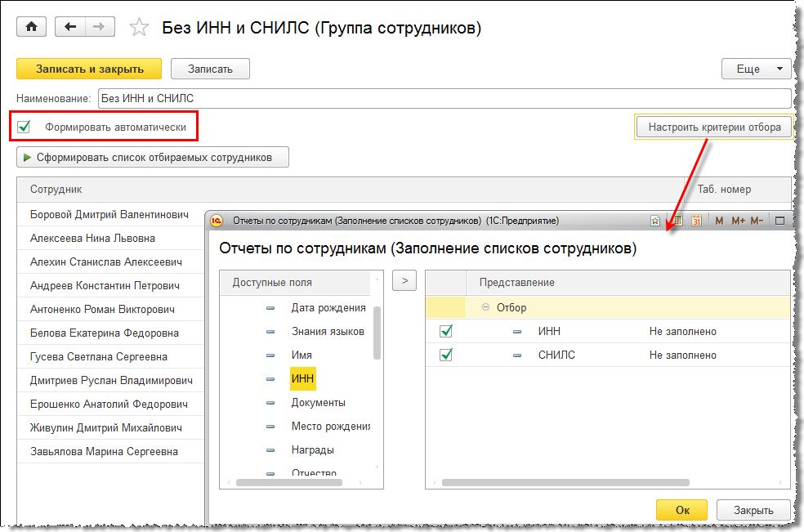Select employee Ерошенко Анатолий Федорович
Image resolution: width=804 pixels, height=532 pixels.
point(109,404)
